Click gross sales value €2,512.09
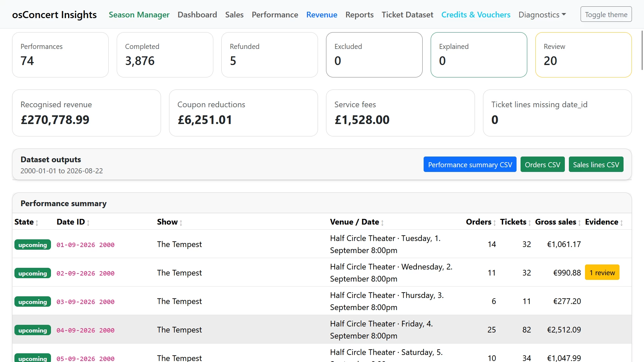644x362 pixels. 564,330
